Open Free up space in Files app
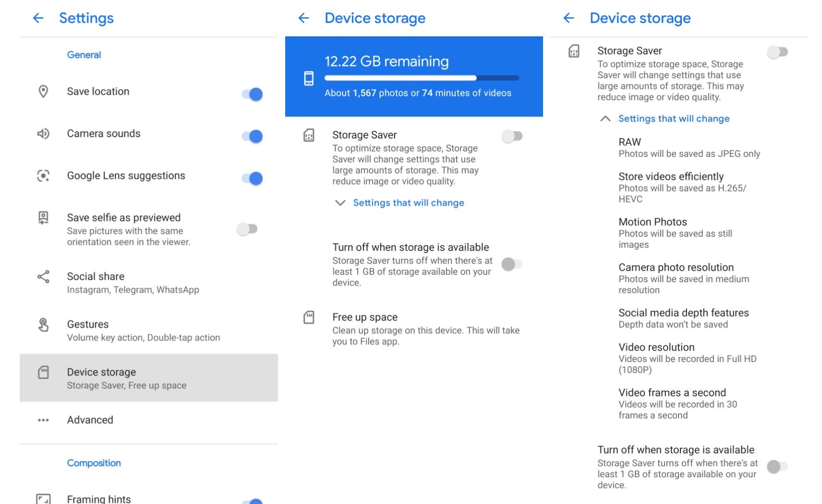 (425, 329)
